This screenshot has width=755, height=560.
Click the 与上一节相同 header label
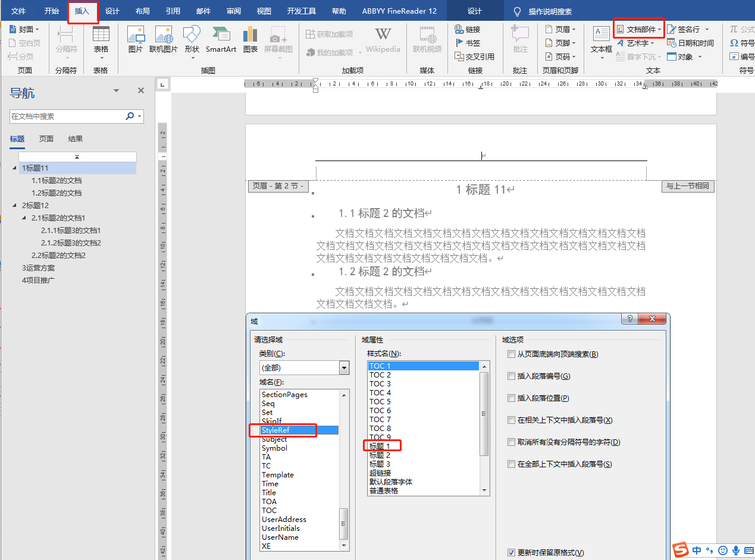688,186
